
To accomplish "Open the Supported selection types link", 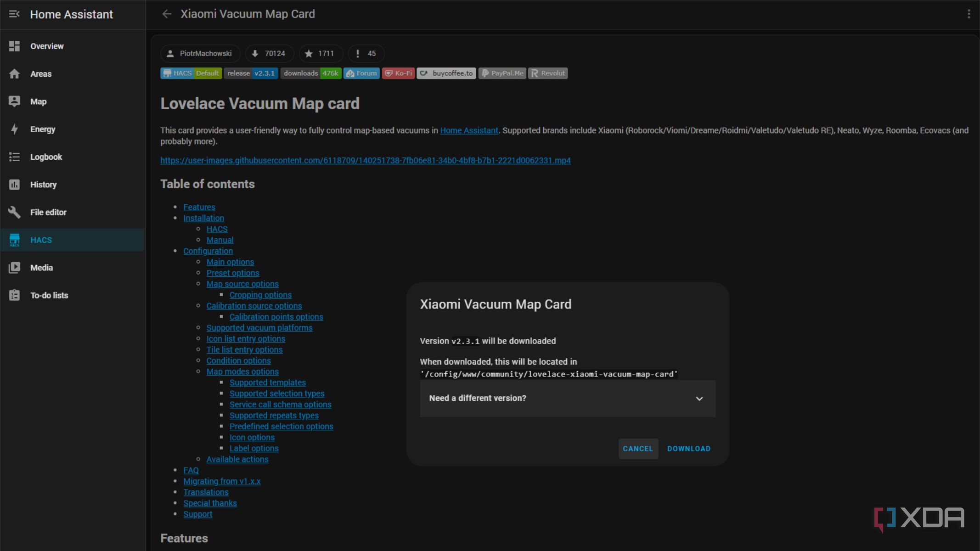I will coord(277,394).
